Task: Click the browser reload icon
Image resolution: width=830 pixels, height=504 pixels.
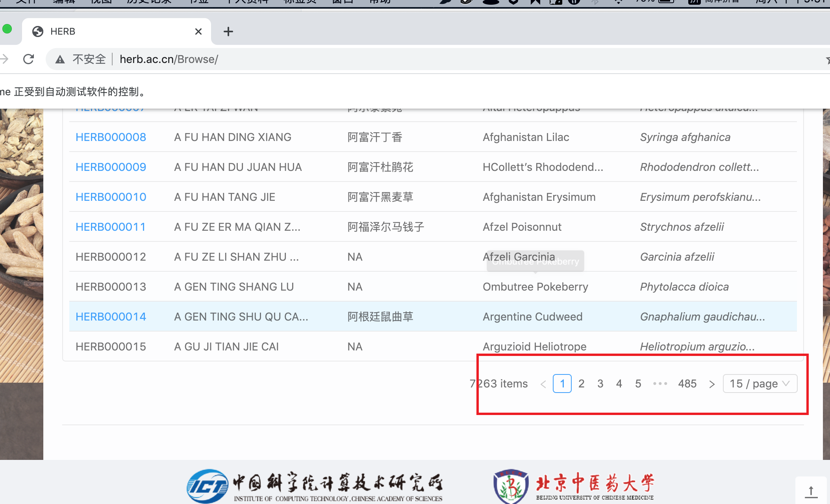Action: click(29, 59)
